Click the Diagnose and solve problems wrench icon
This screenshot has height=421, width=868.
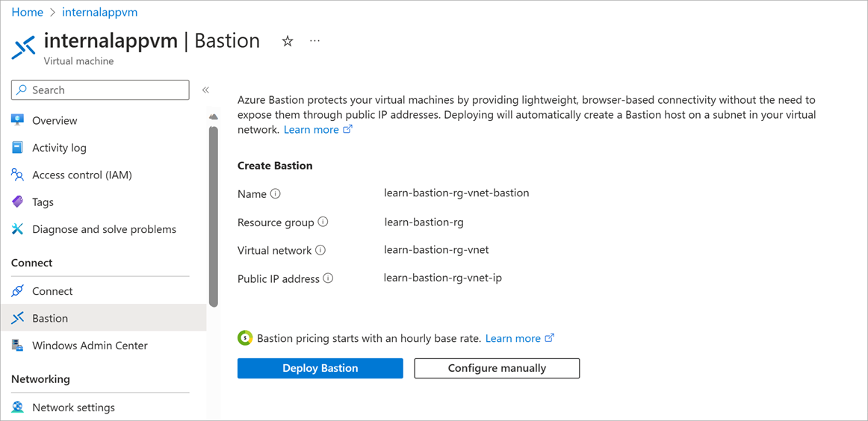coord(18,229)
